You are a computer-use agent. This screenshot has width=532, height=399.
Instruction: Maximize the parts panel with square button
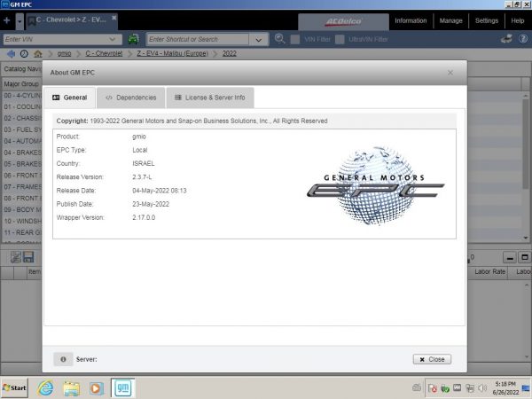[525, 257]
